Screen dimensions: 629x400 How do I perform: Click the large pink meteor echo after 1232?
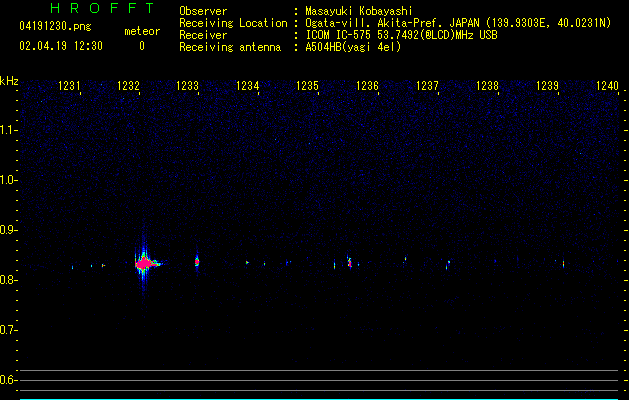coord(144,264)
